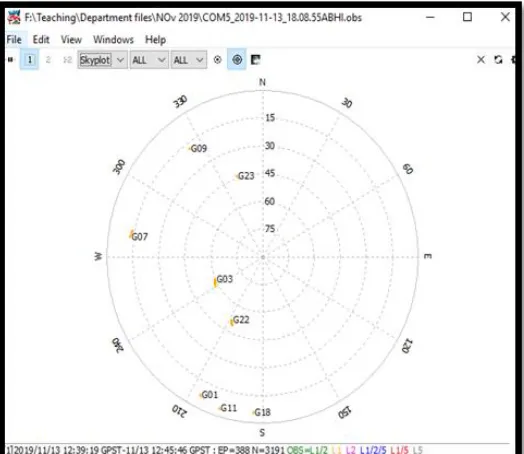This screenshot has height=454, width=524.
Task: Click the 240 azimuth label
Action: [117, 345]
